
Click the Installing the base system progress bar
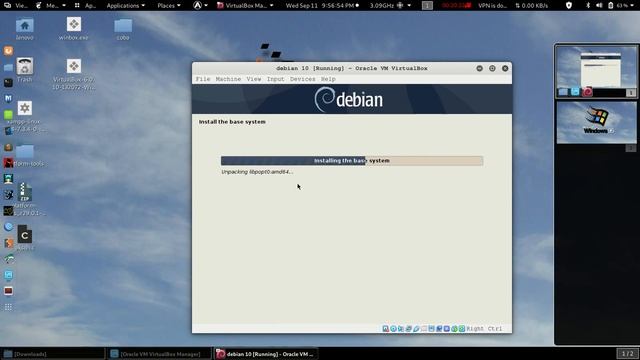(x=352, y=161)
